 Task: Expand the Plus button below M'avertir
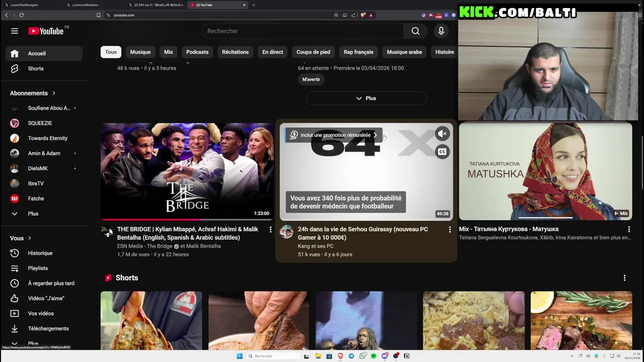[366, 98]
